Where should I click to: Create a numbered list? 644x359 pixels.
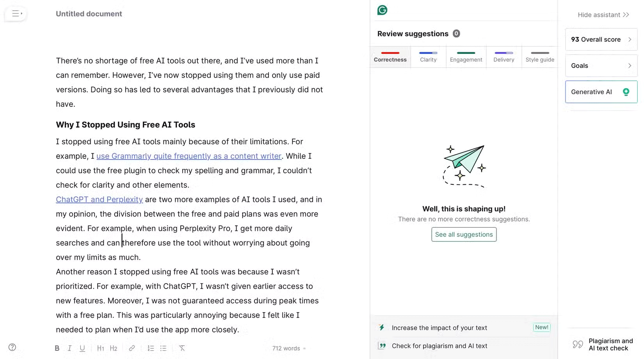point(151,348)
